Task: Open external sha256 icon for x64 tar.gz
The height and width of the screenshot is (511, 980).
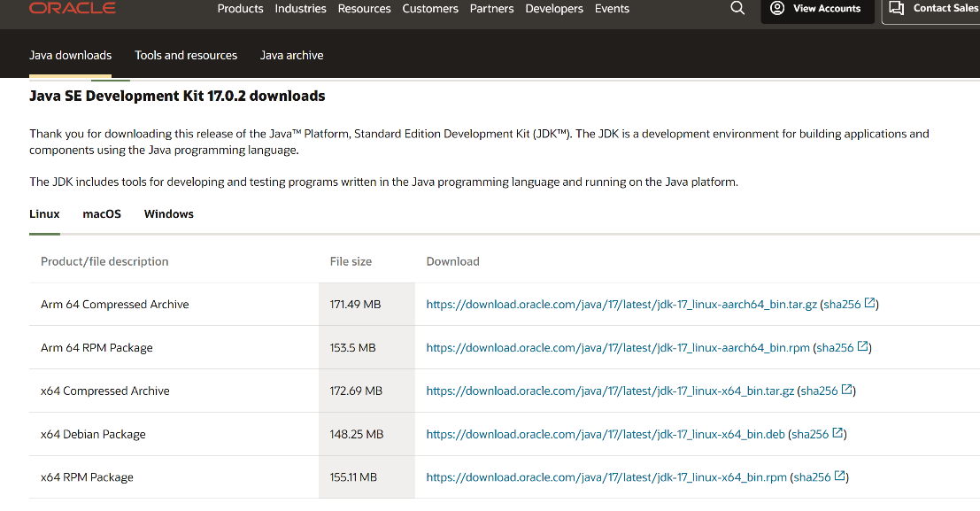Action: [x=847, y=390]
